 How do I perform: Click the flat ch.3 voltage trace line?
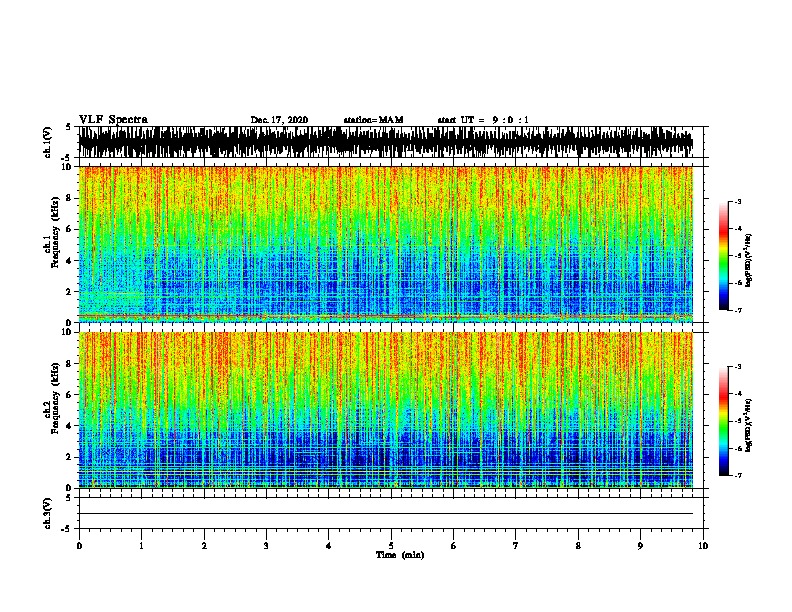386,514
